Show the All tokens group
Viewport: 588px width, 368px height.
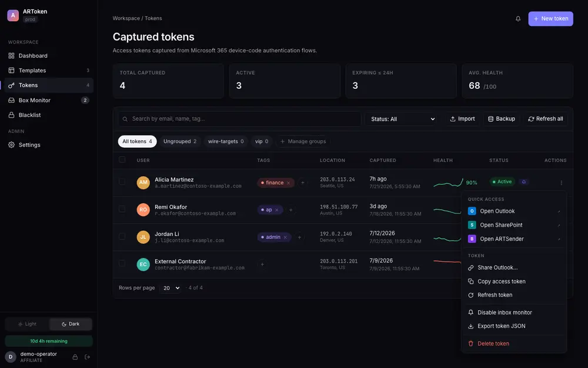tap(137, 141)
